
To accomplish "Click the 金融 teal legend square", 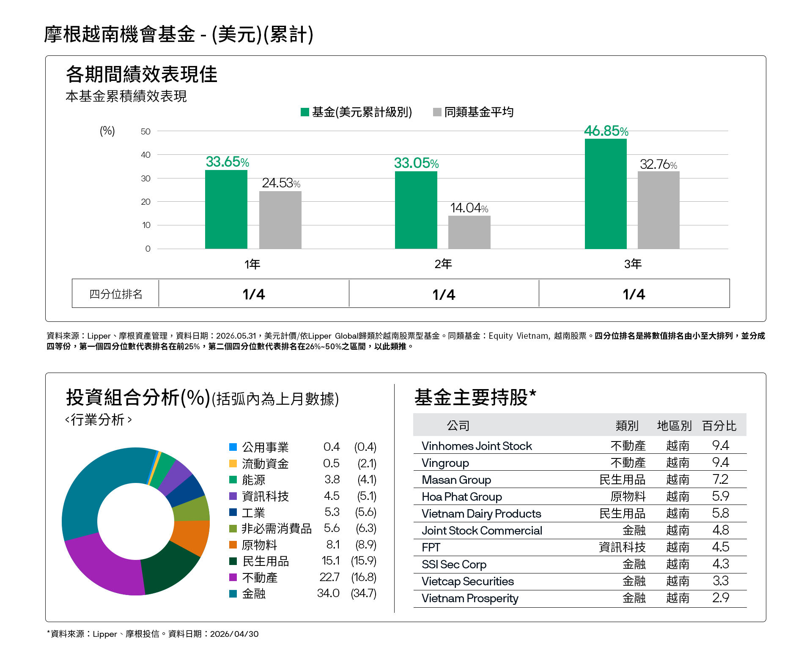I will point(233,594).
